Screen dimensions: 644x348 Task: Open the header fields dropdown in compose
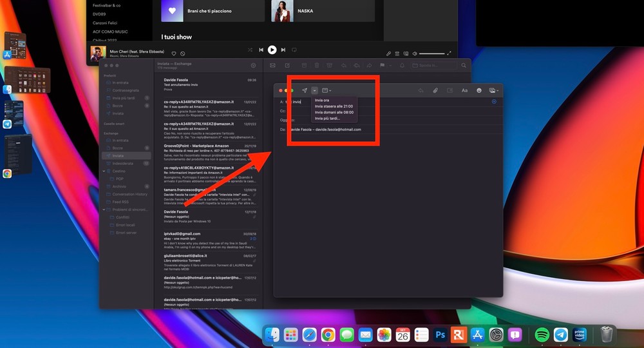coord(326,90)
